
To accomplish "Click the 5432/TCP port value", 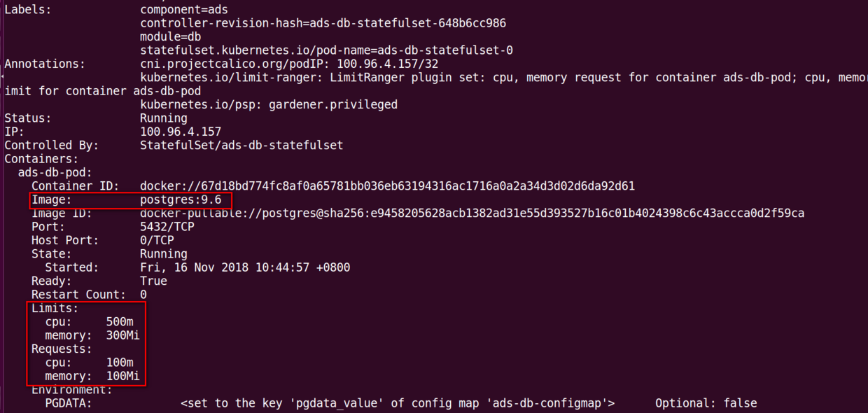I will (x=167, y=227).
